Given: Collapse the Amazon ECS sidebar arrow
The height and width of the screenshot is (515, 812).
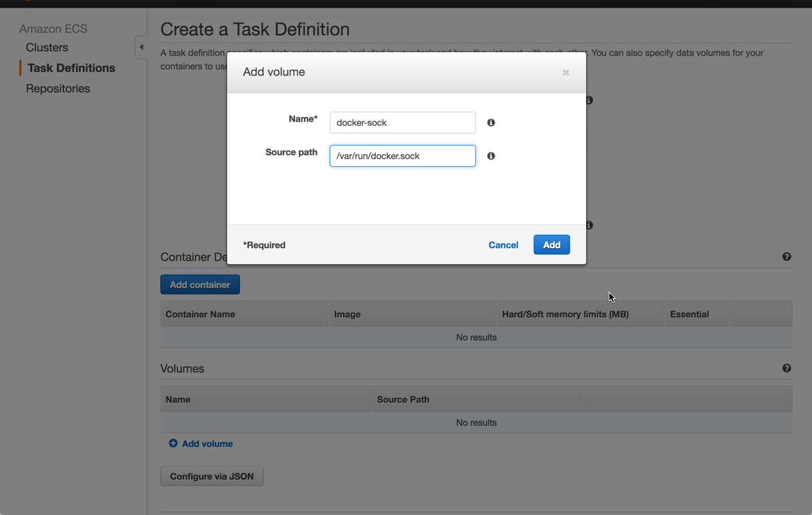Looking at the screenshot, I should [x=141, y=47].
